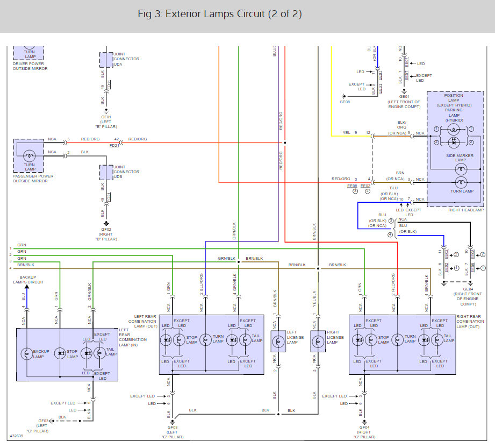
Task: Click the 'RIGHT LICENSE LAMP' label
Action: [335, 337]
